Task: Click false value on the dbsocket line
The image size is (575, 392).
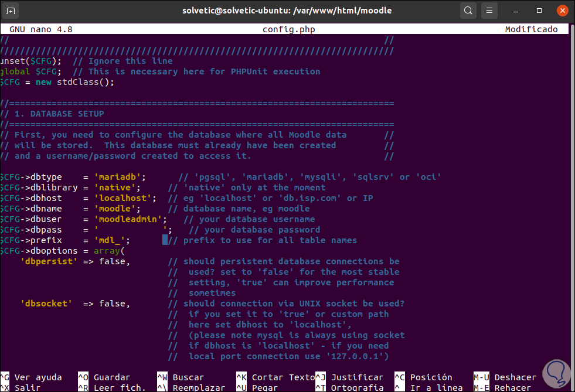Action: (x=112, y=304)
